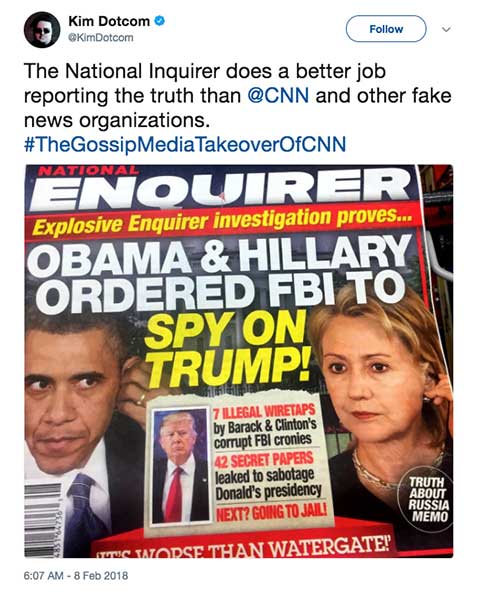Viewport: 480px width, 591px height.
Task: Expand the tweet options chevron
Action: click(446, 29)
